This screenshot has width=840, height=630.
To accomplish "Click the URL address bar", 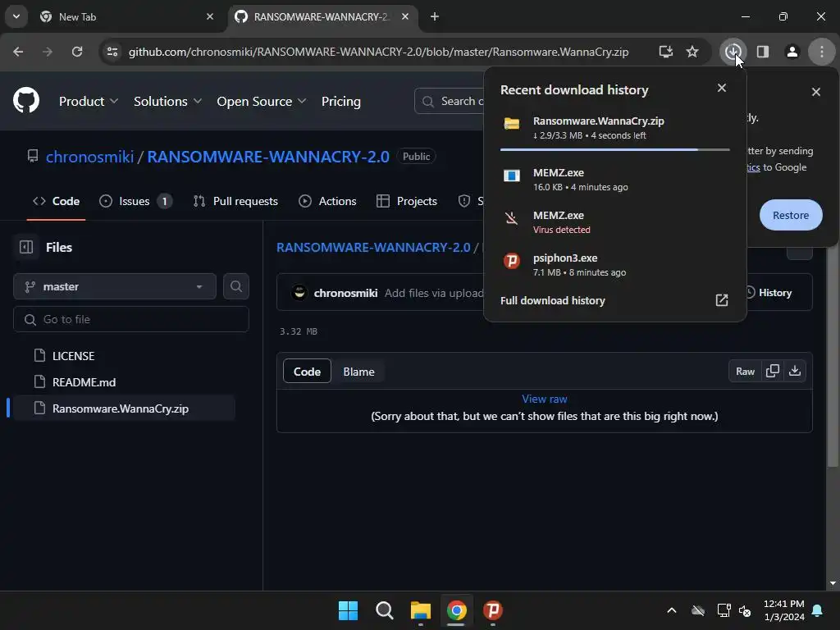I will click(x=378, y=52).
